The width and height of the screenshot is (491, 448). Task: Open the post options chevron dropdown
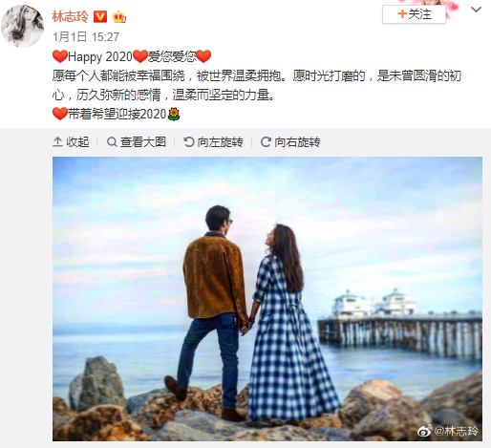pos(476,10)
